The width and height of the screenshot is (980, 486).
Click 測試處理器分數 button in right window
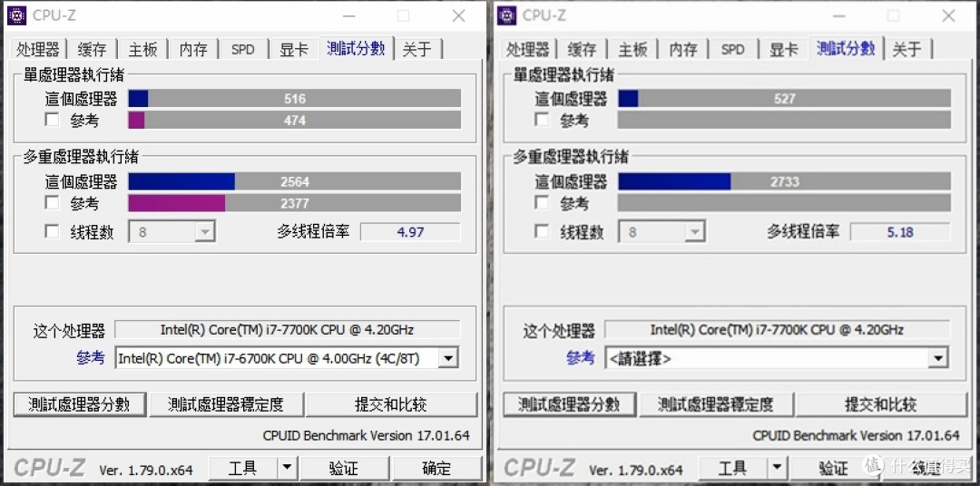point(569,404)
